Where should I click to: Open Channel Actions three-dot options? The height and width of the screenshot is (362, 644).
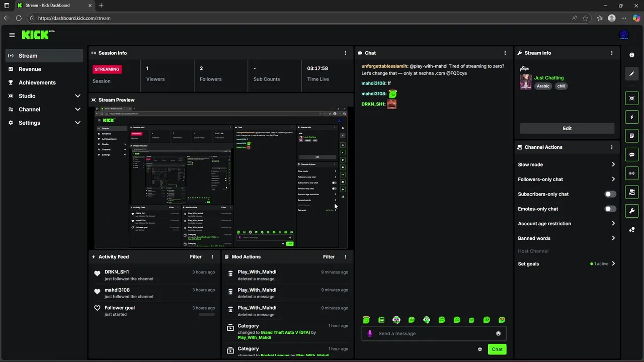click(x=612, y=147)
